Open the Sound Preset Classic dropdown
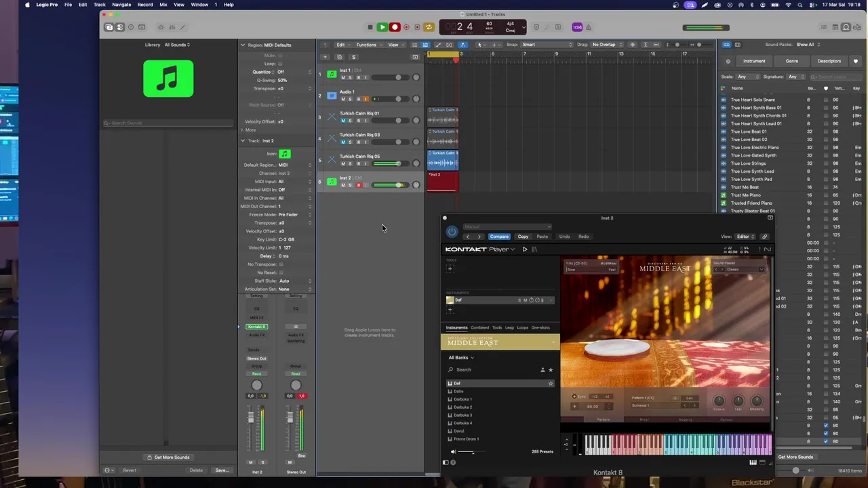 (739, 269)
